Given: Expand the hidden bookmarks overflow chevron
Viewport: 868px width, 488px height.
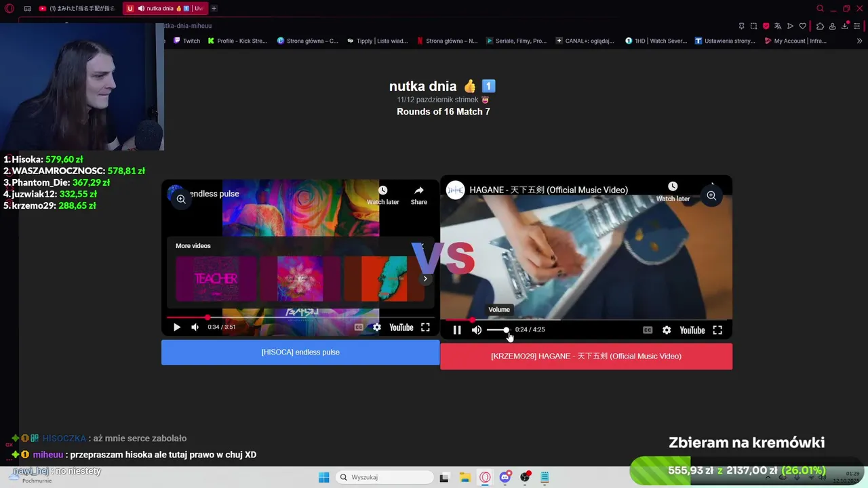Looking at the screenshot, I should click(x=860, y=41).
